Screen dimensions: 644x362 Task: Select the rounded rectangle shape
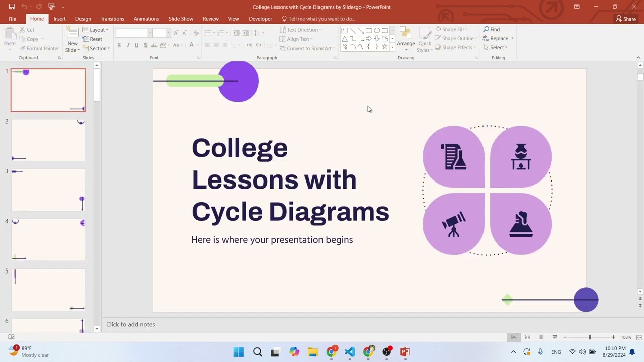(x=385, y=30)
